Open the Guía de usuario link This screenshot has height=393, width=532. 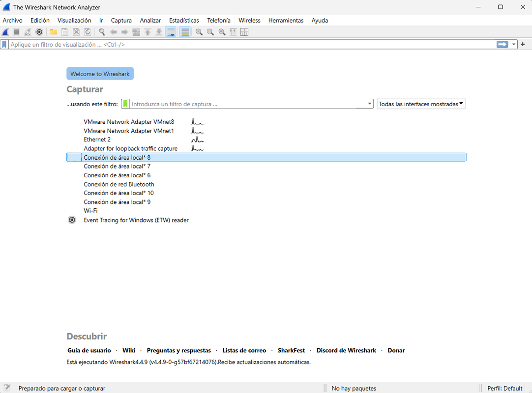pos(89,350)
